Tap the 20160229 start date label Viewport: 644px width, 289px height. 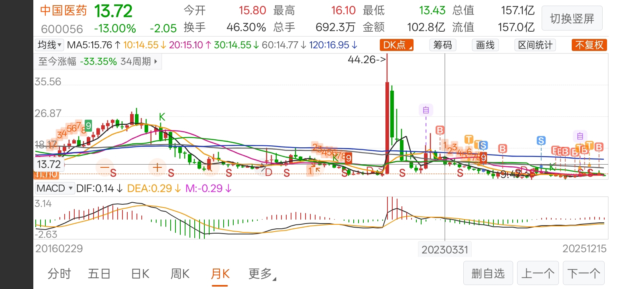pos(59,248)
